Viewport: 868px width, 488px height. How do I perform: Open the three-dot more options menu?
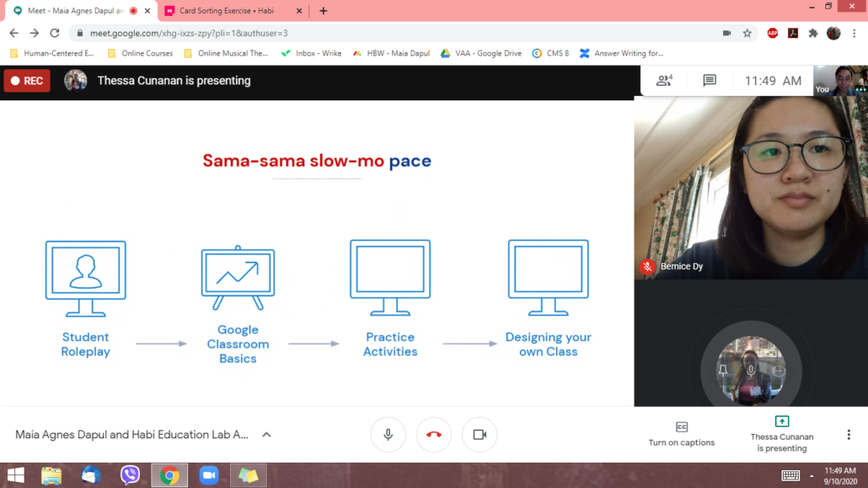pyautogui.click(x=849, y=435)
